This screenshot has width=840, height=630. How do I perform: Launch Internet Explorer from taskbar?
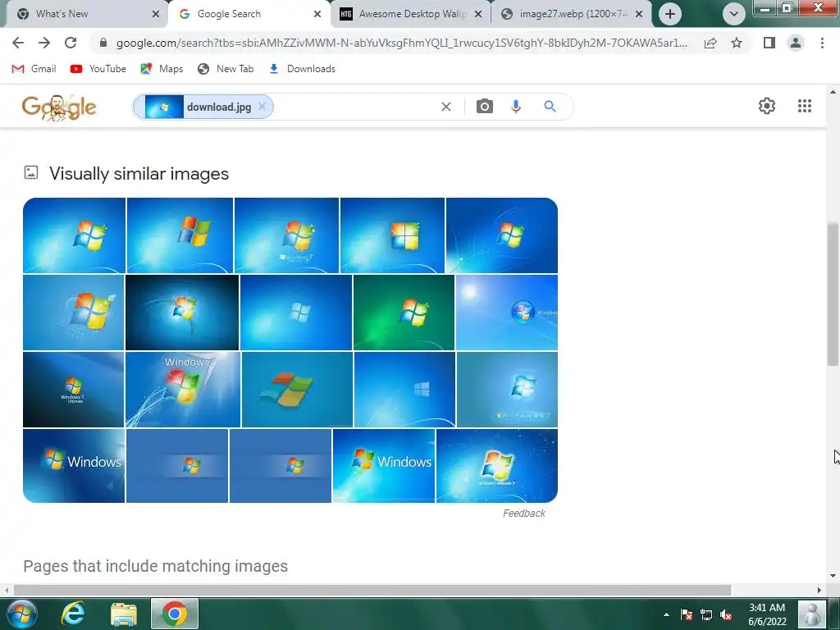pyautogui.click(x=73, y=614)
